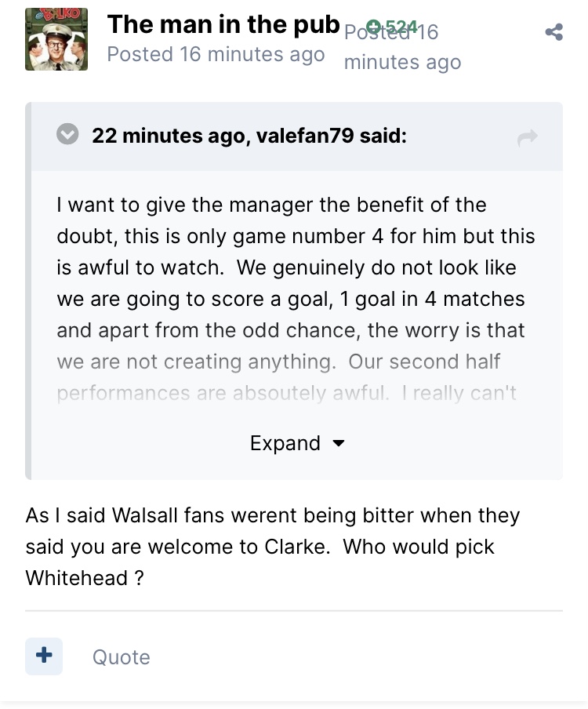The image size is (588, 709).
Task: Click the valefan79 name in quote header
Action: (x=305, y=136)
